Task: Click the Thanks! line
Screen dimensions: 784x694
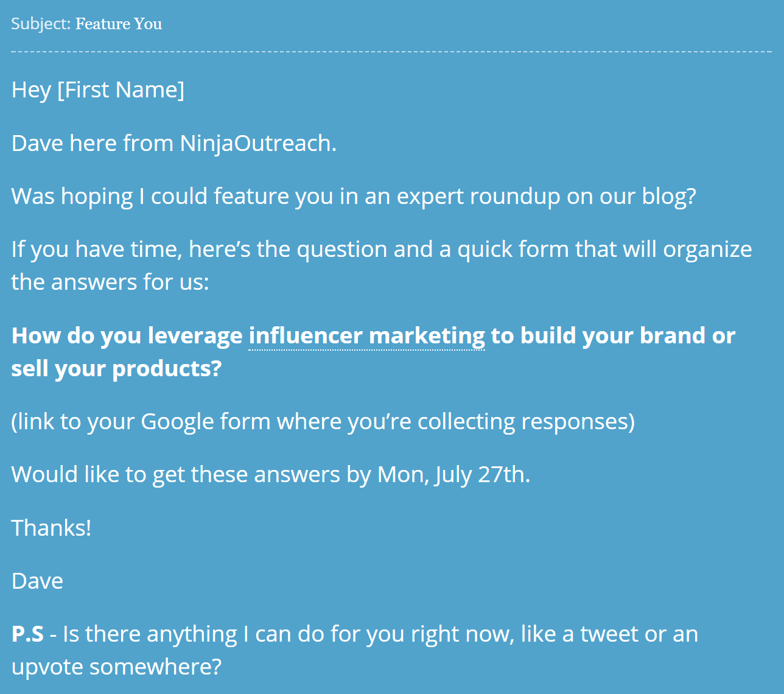Action: tap(52, 528)
